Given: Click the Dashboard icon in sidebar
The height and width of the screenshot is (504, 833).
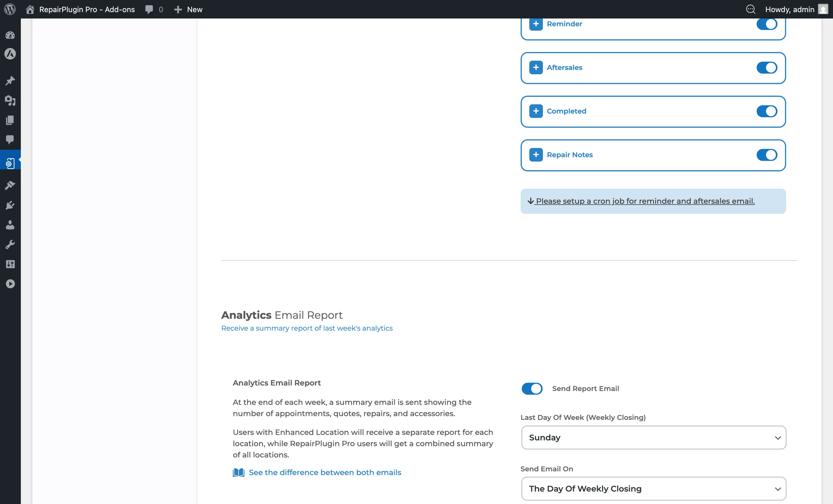Looking at the screenshot, I should pyautogui.click(x=10, y=35).
